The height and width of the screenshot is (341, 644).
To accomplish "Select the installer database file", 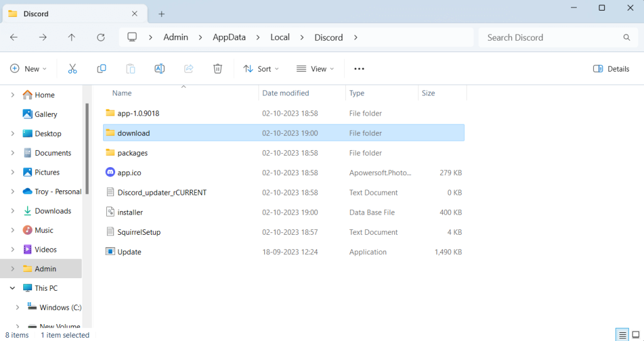I will [x=125, y=212].
